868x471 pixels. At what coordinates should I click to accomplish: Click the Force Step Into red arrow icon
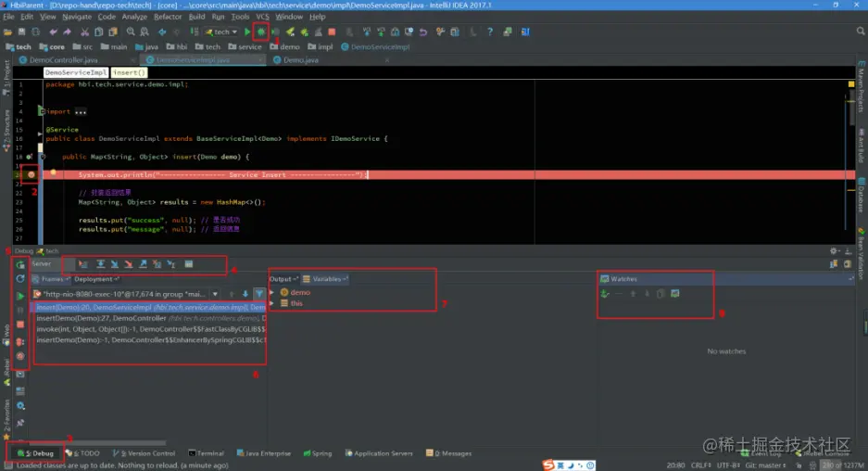click(129, 264)
